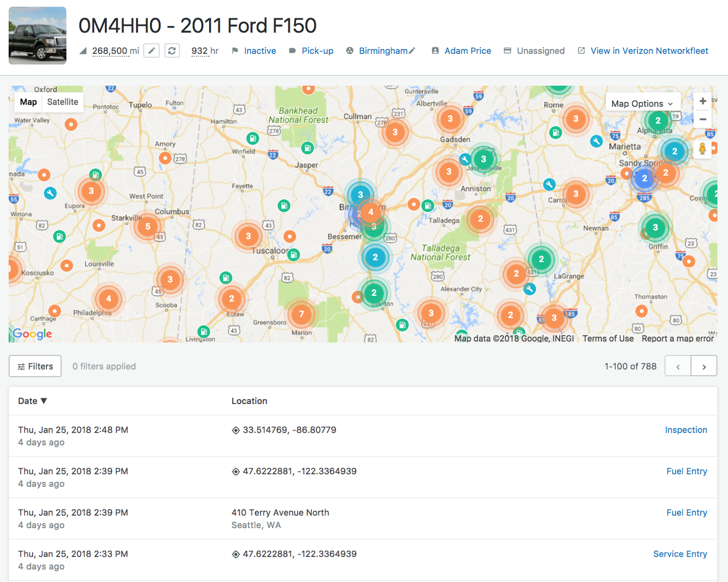Click the 0 filters applied text

104,366
